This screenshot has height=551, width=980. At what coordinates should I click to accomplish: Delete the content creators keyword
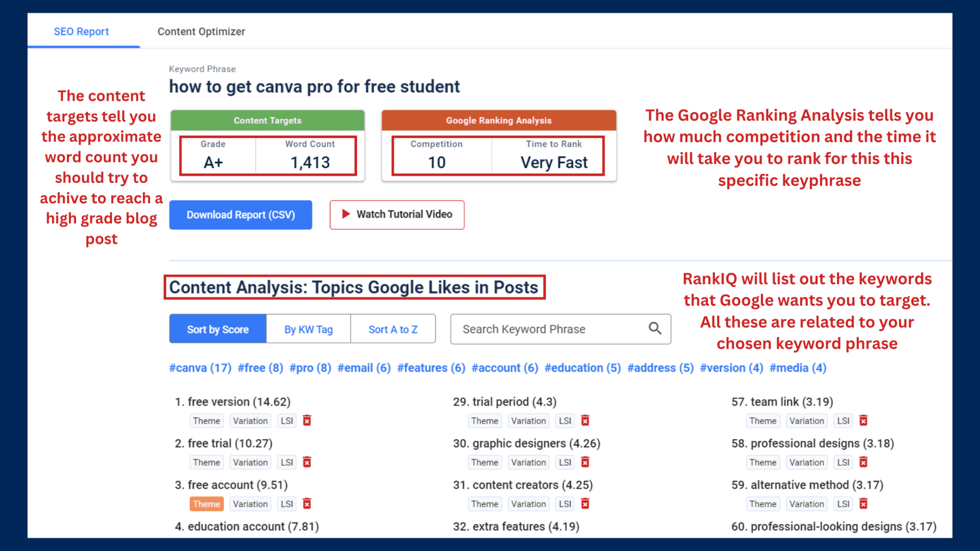pyautogui.click(x=585, y=504)
